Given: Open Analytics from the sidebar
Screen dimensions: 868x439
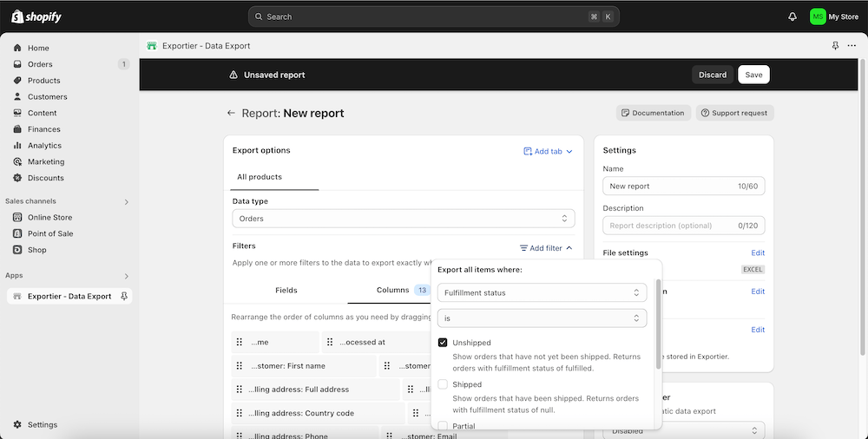Looking at the screenshot, I should pyautogui.click(x=44, y=146).
